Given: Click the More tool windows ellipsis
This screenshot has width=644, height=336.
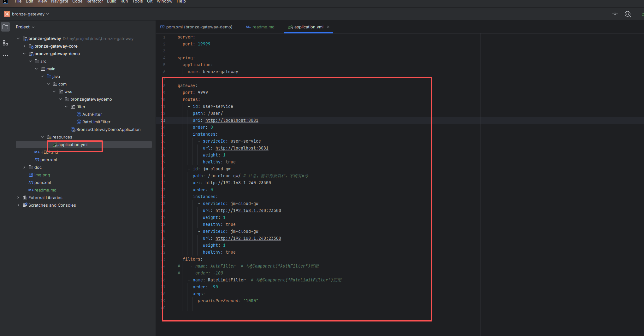Looking at the screenshot, I should pyautogui.click(x=5, y=56).
